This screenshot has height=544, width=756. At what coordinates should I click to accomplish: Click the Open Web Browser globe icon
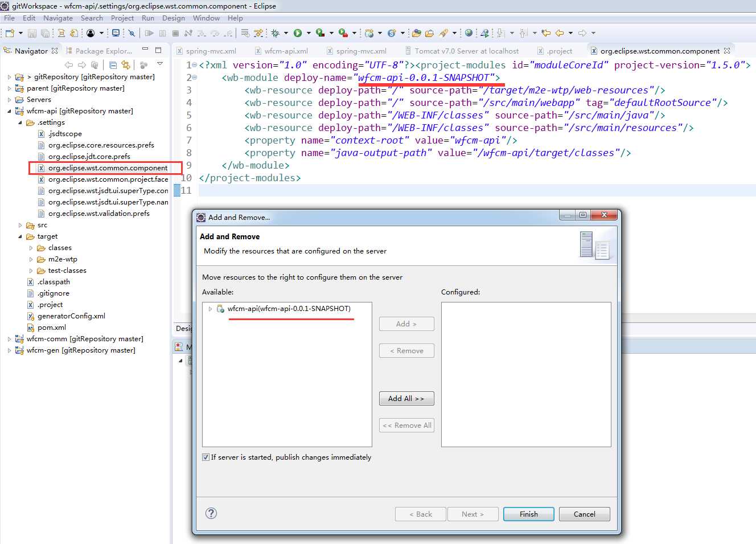point(469,33)
